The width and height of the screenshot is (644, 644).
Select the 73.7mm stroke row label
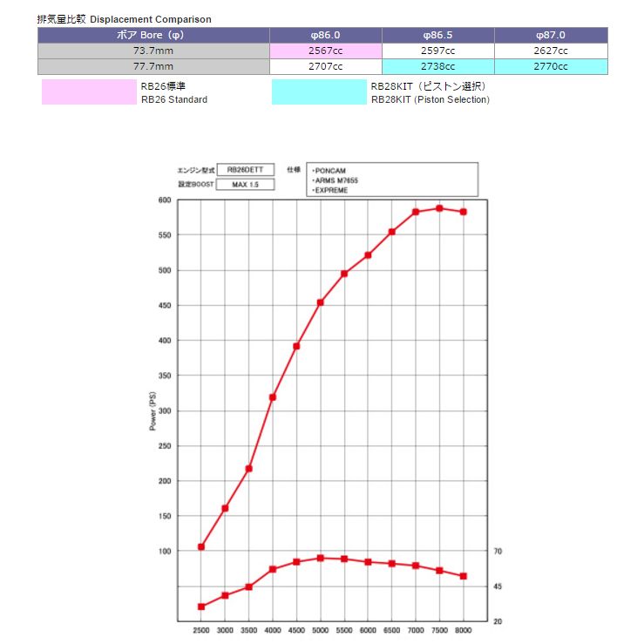point(153,51)
